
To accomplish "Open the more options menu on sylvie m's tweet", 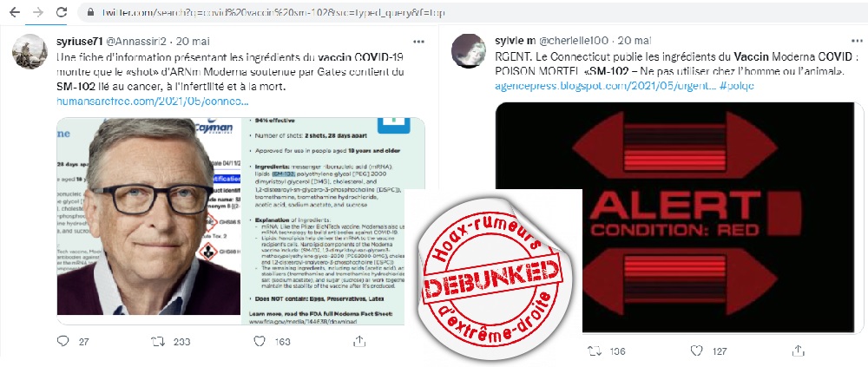I will pos(857,41).
